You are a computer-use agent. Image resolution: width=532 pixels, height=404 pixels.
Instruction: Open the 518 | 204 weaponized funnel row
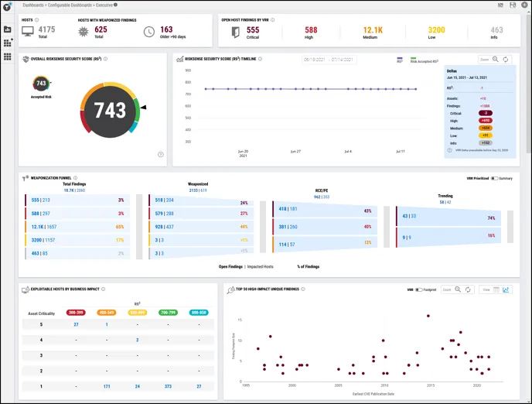[x=202, y=200]
